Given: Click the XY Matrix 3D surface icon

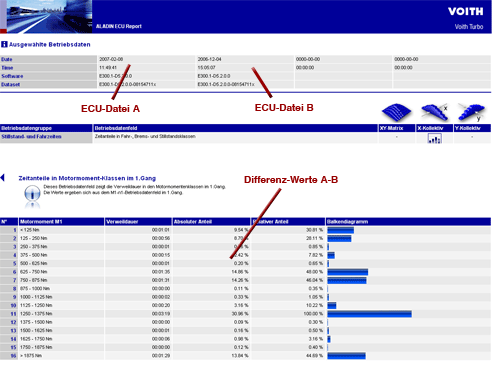Looking at the screenshot, I should click(396, 113).
